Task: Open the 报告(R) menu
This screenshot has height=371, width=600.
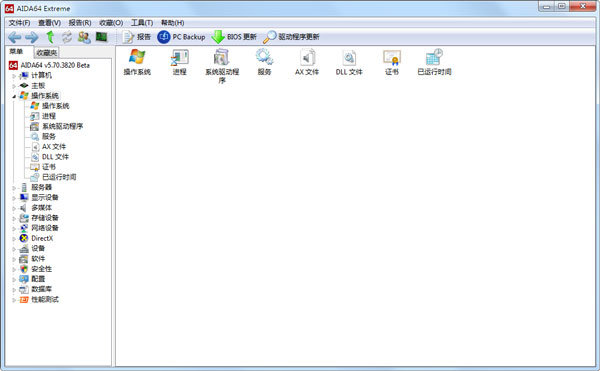Action: coord(80,23)
